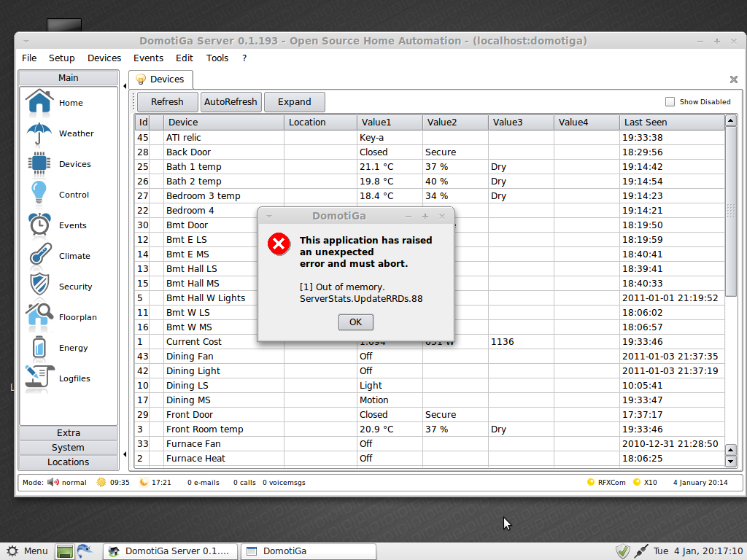Screen dimensions: 747x560
Task: Open the Weather umbrella icon
Action: tap(39, 133)
